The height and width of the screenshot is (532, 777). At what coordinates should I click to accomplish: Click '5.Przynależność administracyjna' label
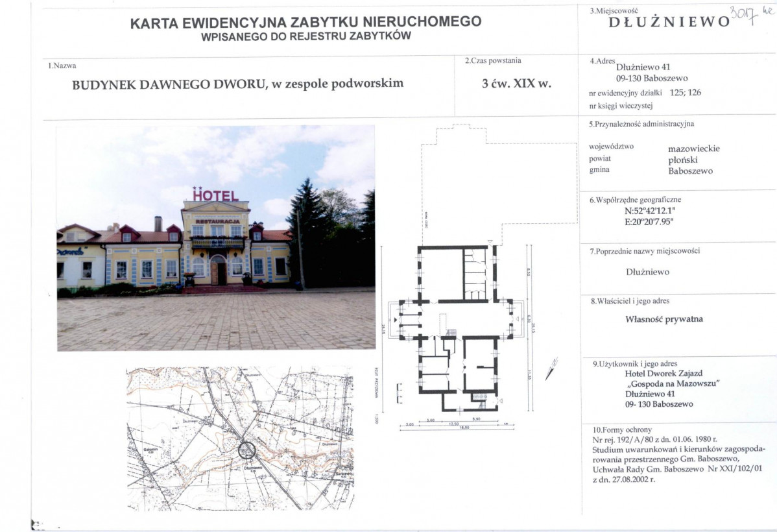[x=641, y=124]
